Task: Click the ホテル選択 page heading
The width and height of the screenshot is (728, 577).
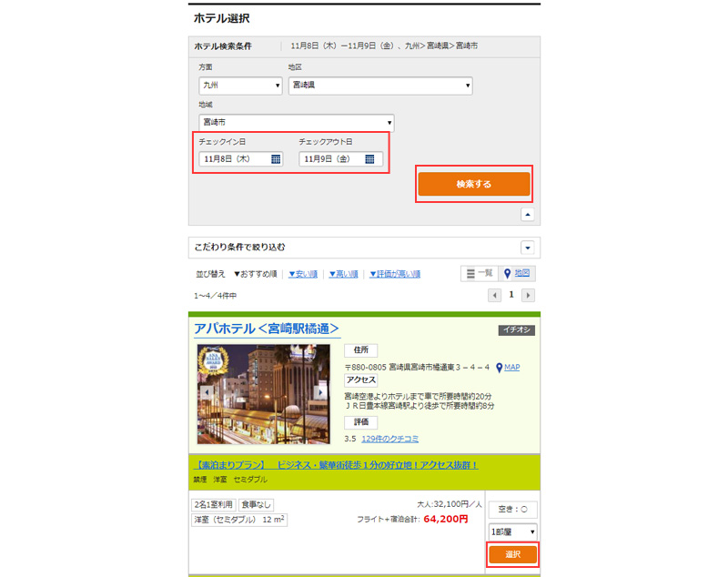Action: pos(222,18)
